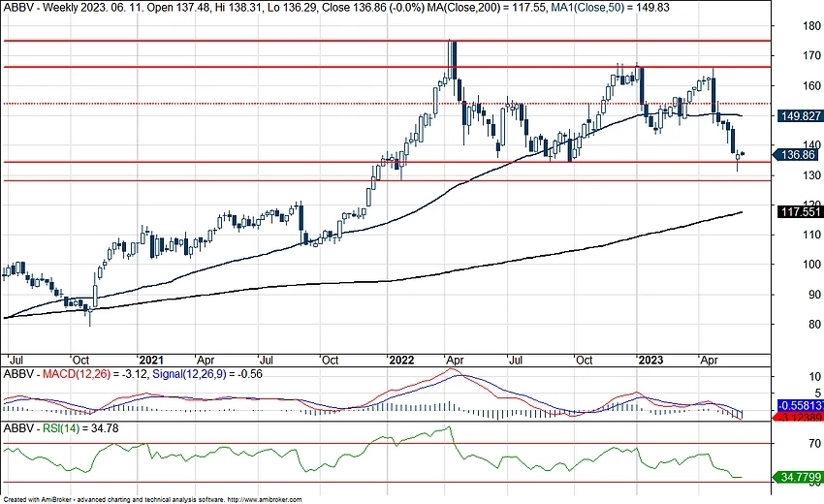Screen dimensions: 824x504
Task: Click the 136.86 last price label
Action: point(797,154)
